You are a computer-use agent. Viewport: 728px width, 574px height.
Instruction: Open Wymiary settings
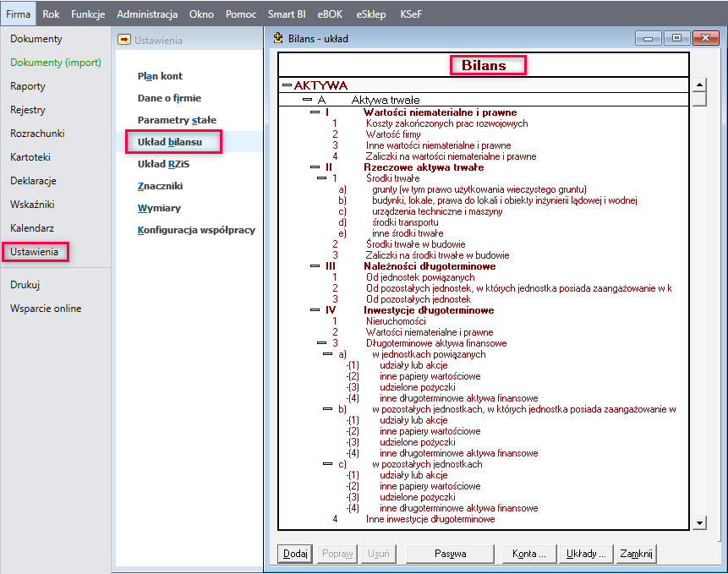click(159, 208)
